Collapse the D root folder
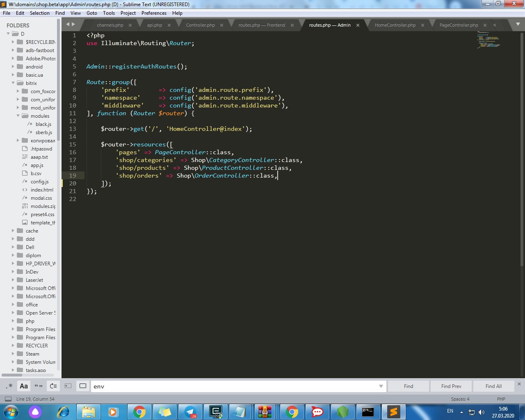The width and height of the screenshot is (525, 420). [x=8, y=34]
